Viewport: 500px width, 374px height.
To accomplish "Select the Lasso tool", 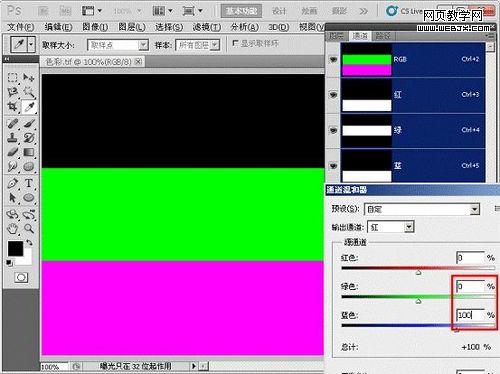I will (13, 92).
